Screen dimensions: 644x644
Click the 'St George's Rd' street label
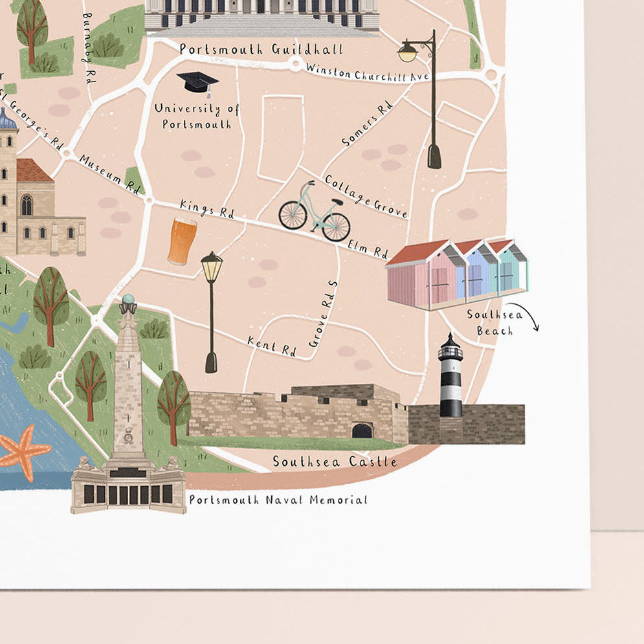tap(31, 119)
